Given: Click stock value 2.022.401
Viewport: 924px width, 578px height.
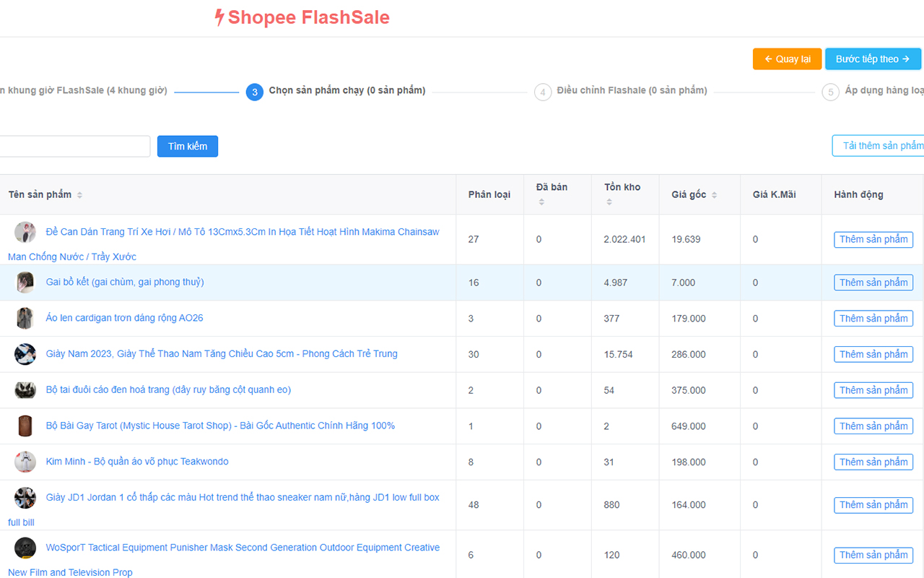Looking at the screenshot, I should point(624,239).
